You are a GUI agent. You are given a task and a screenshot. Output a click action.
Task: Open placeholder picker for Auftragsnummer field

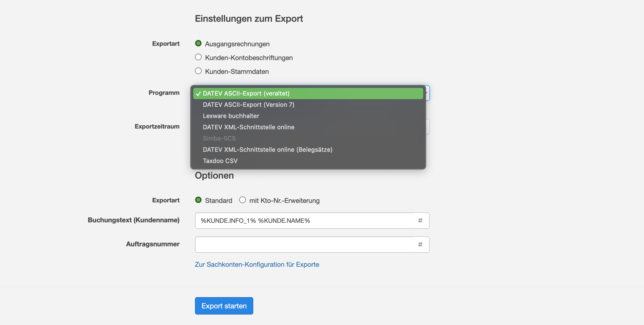(x=421, y=245)
